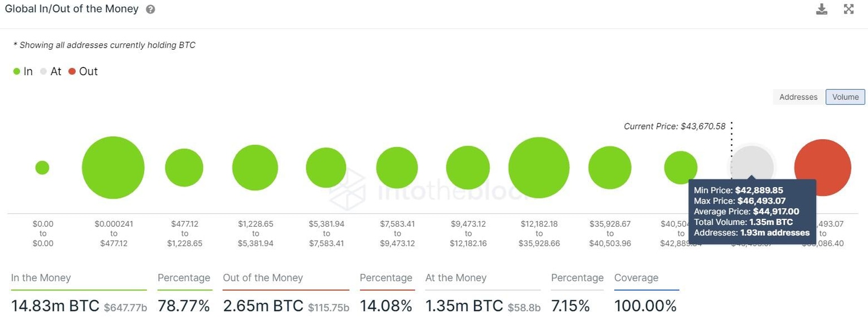
Task: Switch to Addresses view
Action: [x=798, y=97]
